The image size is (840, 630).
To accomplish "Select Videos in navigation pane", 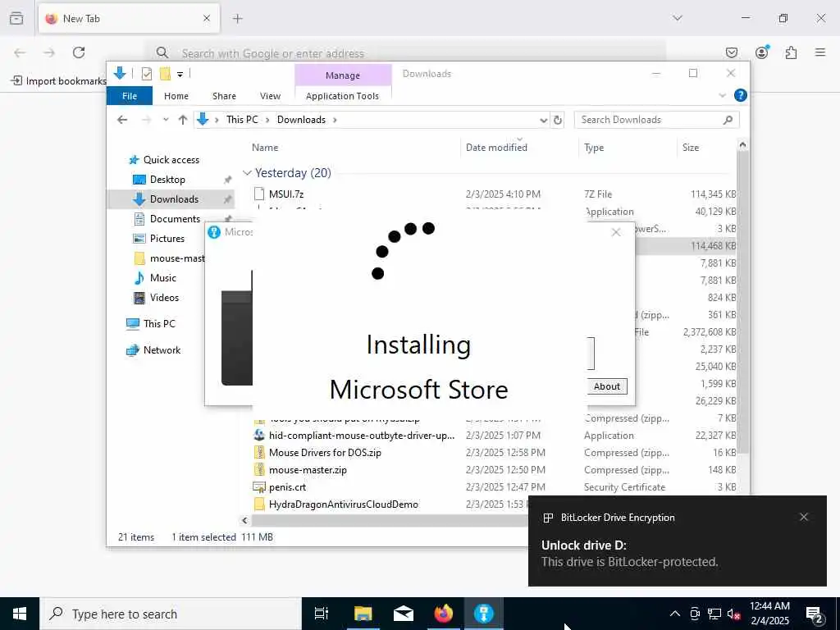I will click(x=164, y=298).
